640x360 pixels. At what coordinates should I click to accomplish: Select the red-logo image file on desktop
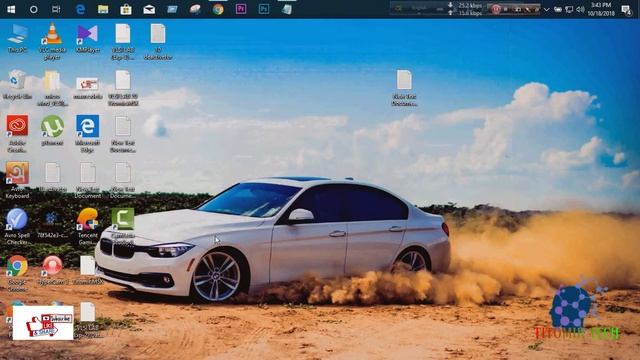87,88
